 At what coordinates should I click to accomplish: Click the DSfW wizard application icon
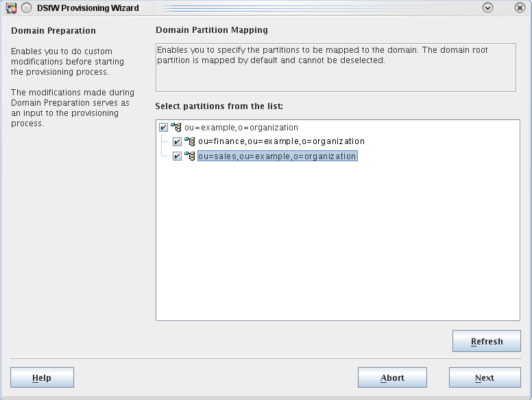point(11,8)
